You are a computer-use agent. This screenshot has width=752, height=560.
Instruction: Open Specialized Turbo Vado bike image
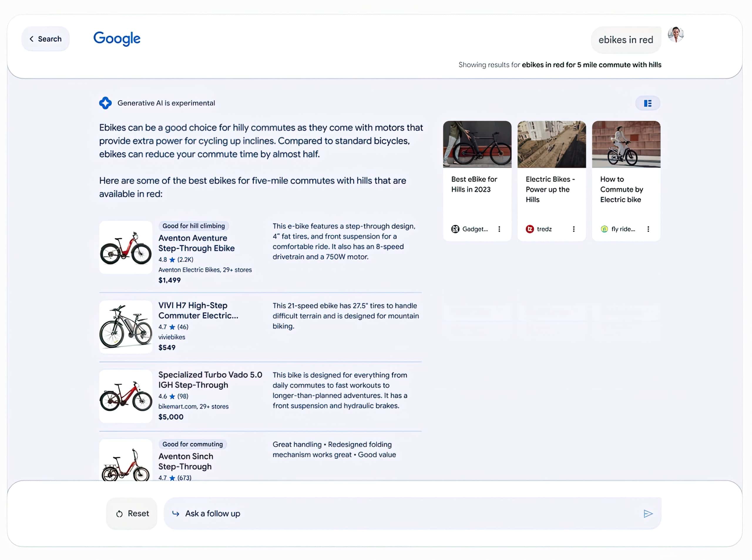(126, 396)
